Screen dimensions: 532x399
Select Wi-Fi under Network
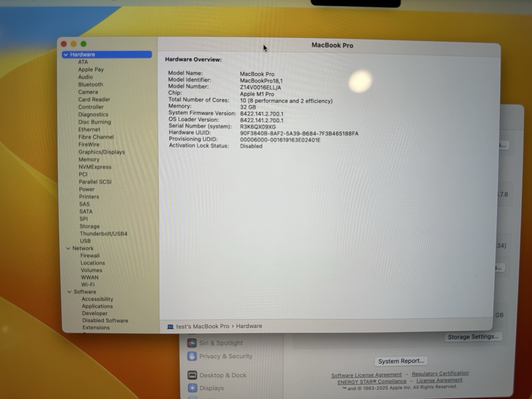(88, 285)
